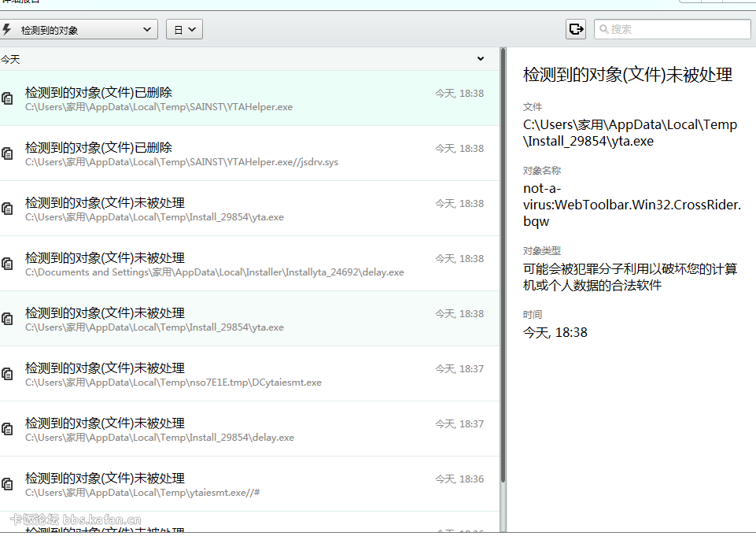Open the 检测到的对象 report filter dropdown
The width and height of the screenshot is (756, 536).
tap(78, 30)
